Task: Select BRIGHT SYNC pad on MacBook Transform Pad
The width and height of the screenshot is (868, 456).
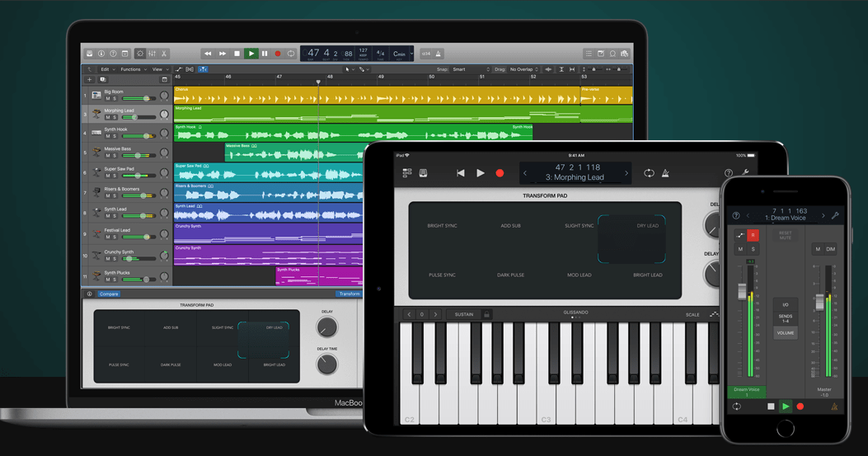Action: (x=119, y=327)
